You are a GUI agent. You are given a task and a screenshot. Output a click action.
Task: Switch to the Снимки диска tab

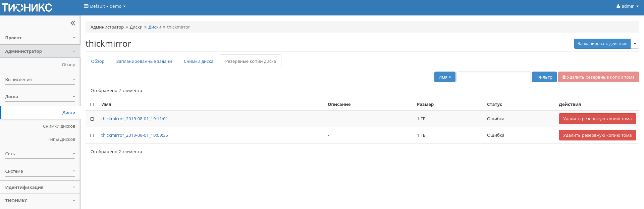pos(198,61)
